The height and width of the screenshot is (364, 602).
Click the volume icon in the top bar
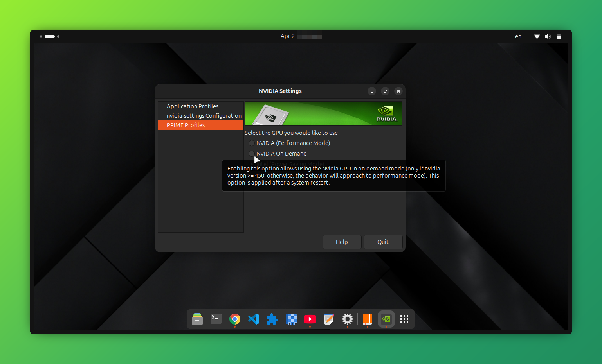point(548,36)
